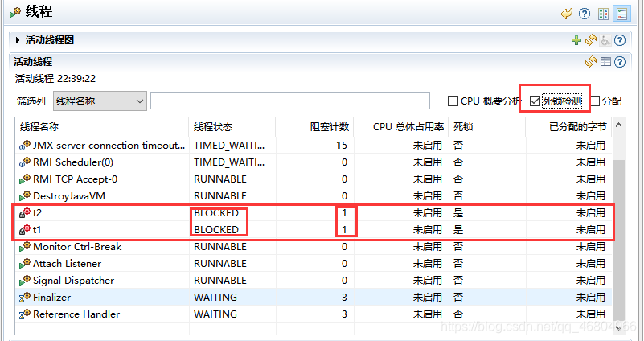The image size is (644, 341).
Task: Select the Finalizer row
Action: click(314, 297)
